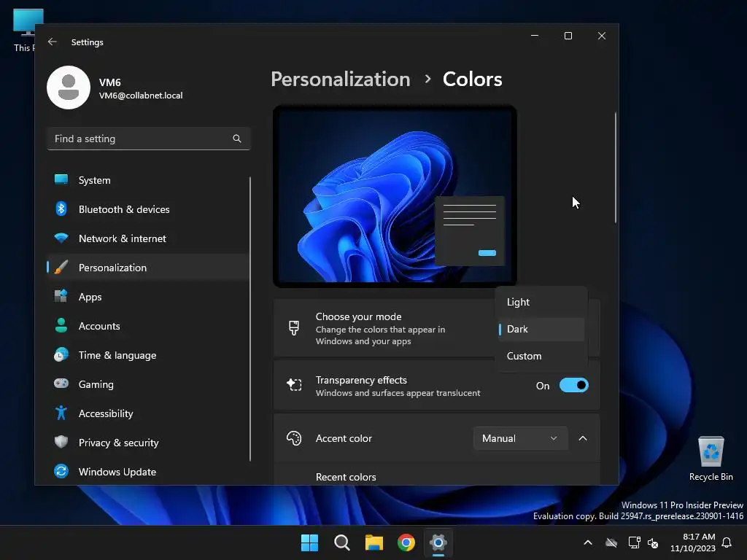This screenshot has width=747, height=560.
Task: Click the Transparency effects title text
Action: 361,380
